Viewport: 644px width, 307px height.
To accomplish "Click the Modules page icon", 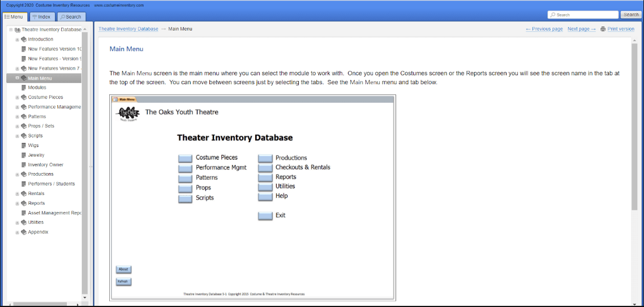I will pos(24,88).
